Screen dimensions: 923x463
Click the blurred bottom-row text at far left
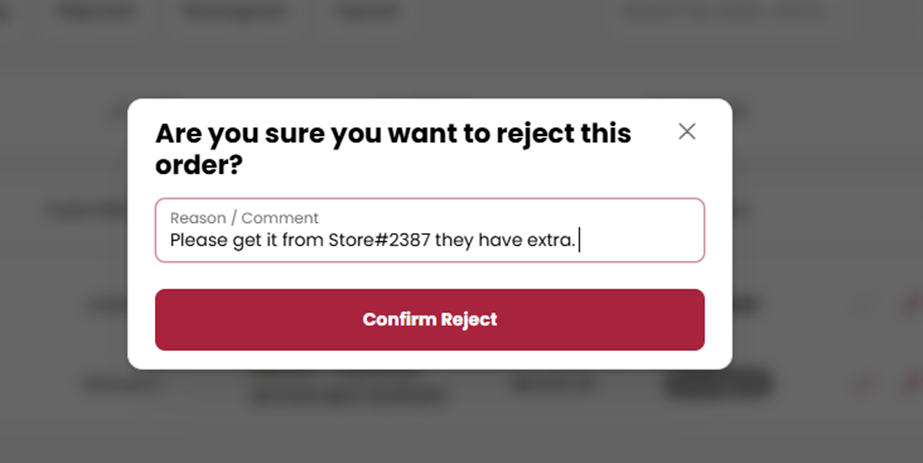pyautogui.click(x=108, y=384)
